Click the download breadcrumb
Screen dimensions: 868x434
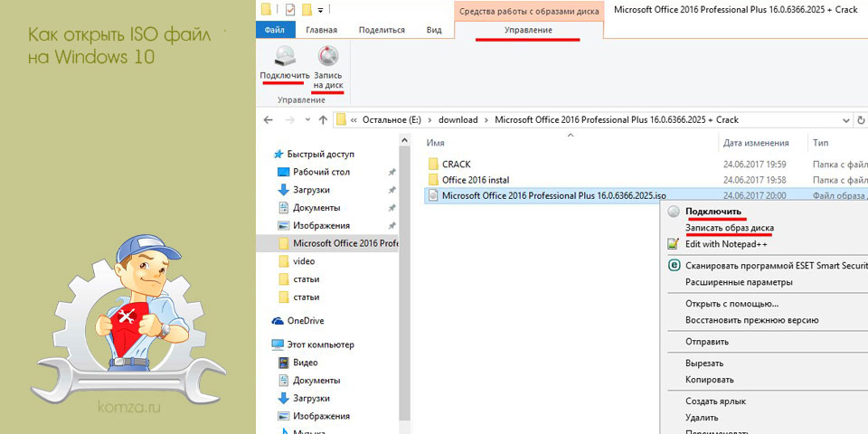point(458,120)
